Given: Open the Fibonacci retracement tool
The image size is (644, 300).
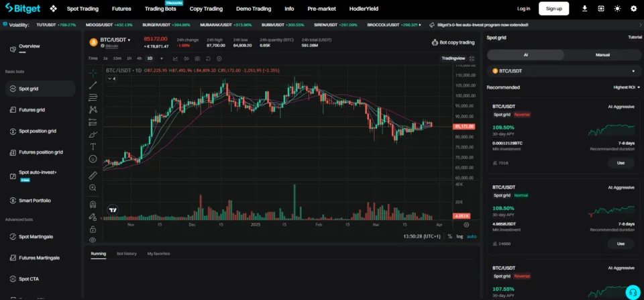Looking at the screenshot, I should click(93, 97).
